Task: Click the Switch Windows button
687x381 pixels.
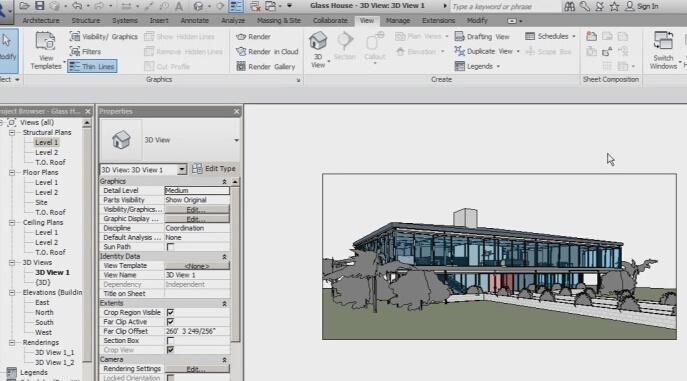Action: click(x=663, y=50)
